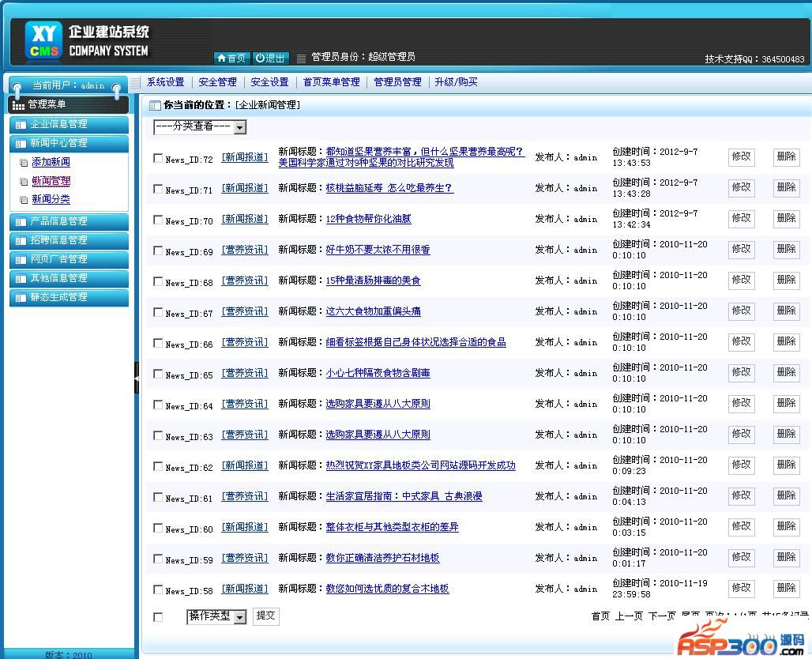
Task: Click the icon beside 添加新闻
Action: (24, 163)
